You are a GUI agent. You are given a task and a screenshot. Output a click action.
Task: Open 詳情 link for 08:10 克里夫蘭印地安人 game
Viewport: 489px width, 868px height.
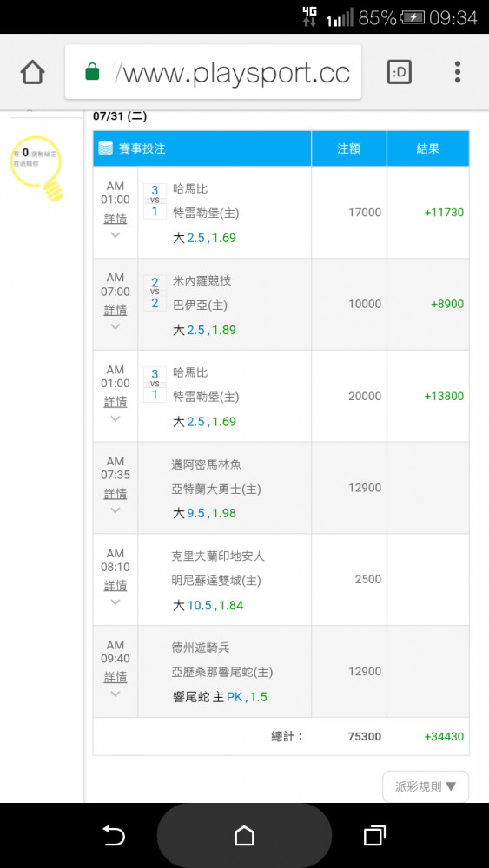[116, 585]
